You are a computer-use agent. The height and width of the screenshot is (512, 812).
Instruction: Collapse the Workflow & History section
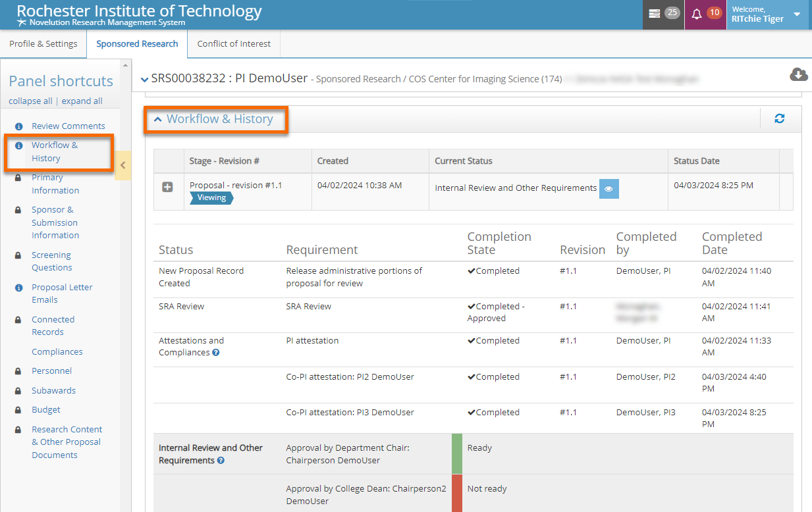tap(158, 119)
